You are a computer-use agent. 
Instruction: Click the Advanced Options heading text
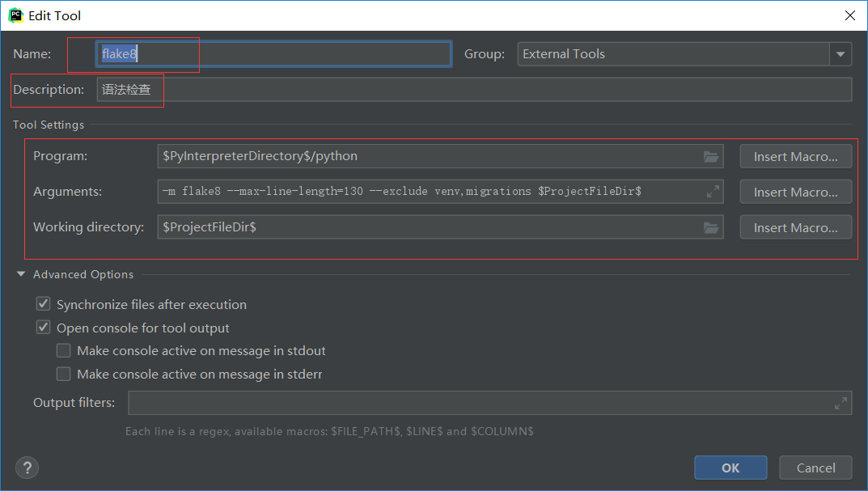[x=83, y=274]
